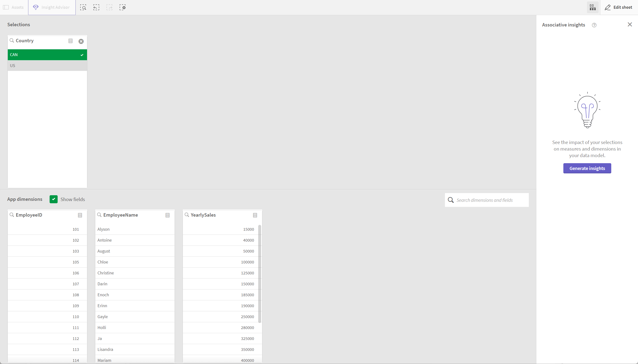Click the Associative insights help icon
The height and width of the screenshot is (364, 638).
(x=594, y=25)
